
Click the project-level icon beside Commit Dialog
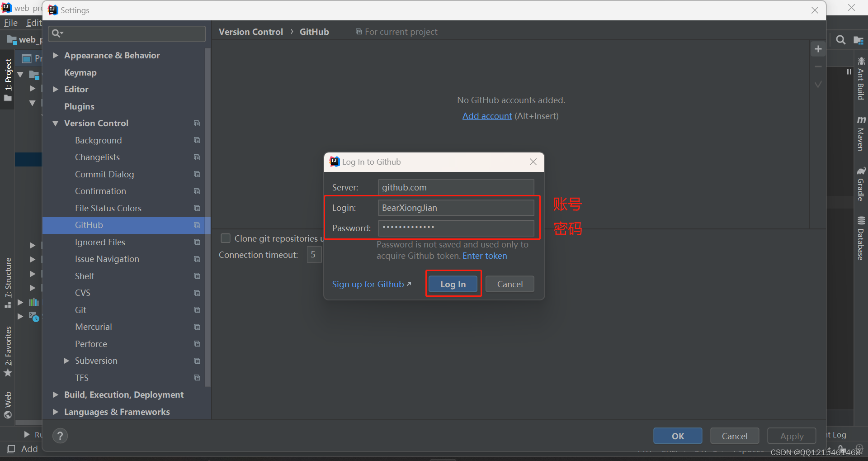(x=197, y=174)
